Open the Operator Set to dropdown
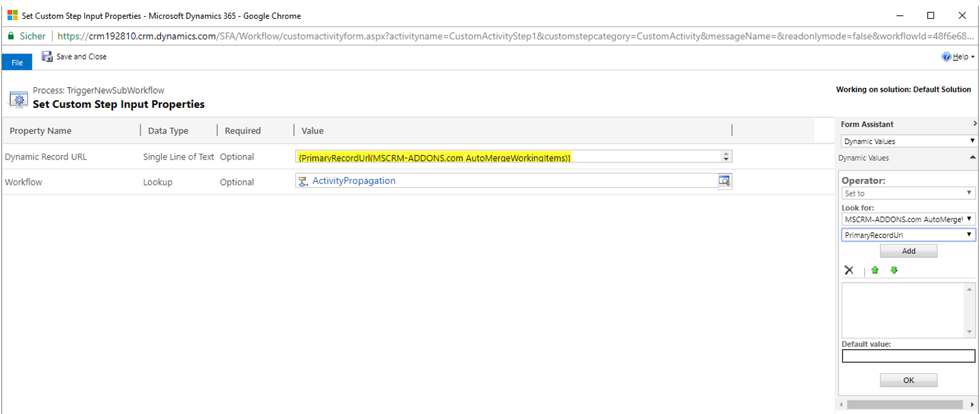This screenshot has height=414, width=980. pos(908,193)
